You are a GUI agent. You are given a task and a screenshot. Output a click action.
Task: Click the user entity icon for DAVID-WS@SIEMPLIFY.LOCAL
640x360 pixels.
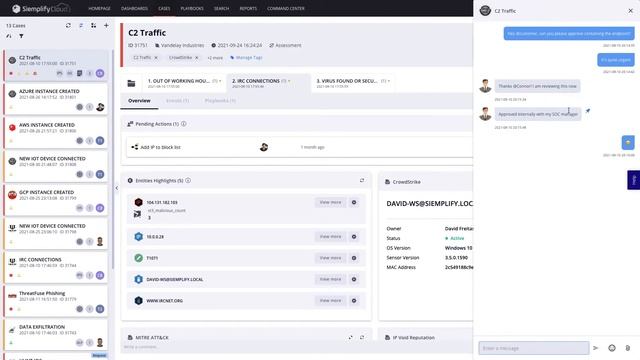click(138, 279)
